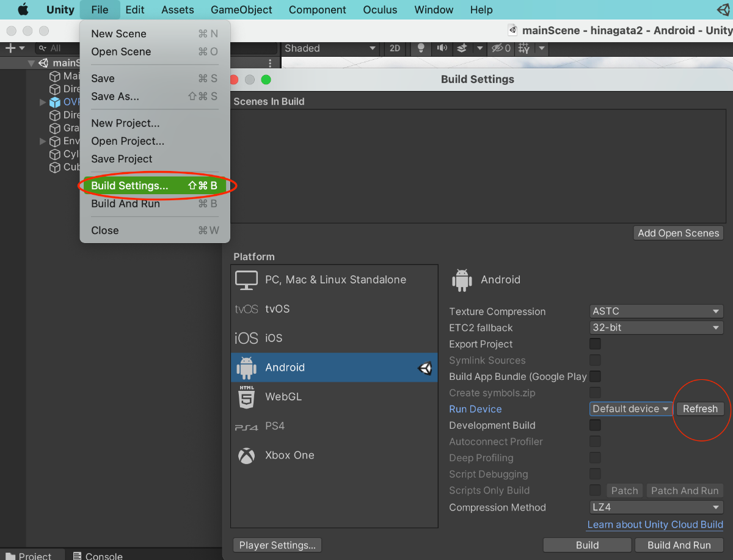Open Shaded draw mode dropdown

click(330, 48)
